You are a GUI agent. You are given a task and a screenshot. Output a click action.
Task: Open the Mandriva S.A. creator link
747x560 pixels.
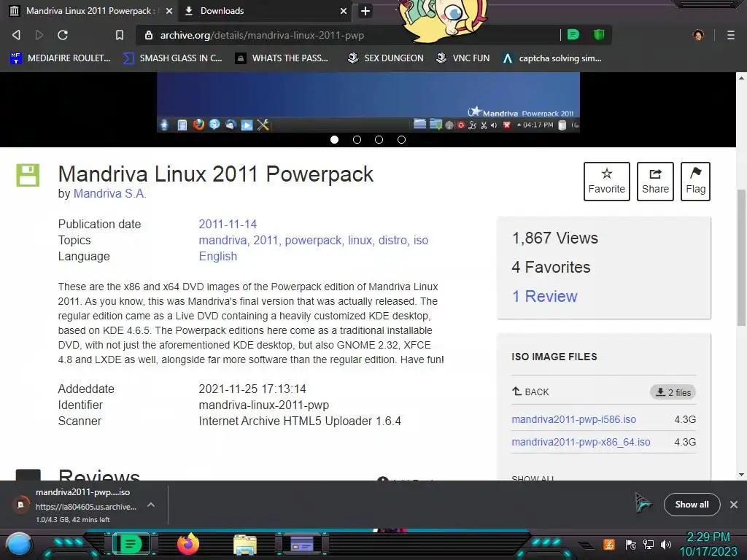109,193
